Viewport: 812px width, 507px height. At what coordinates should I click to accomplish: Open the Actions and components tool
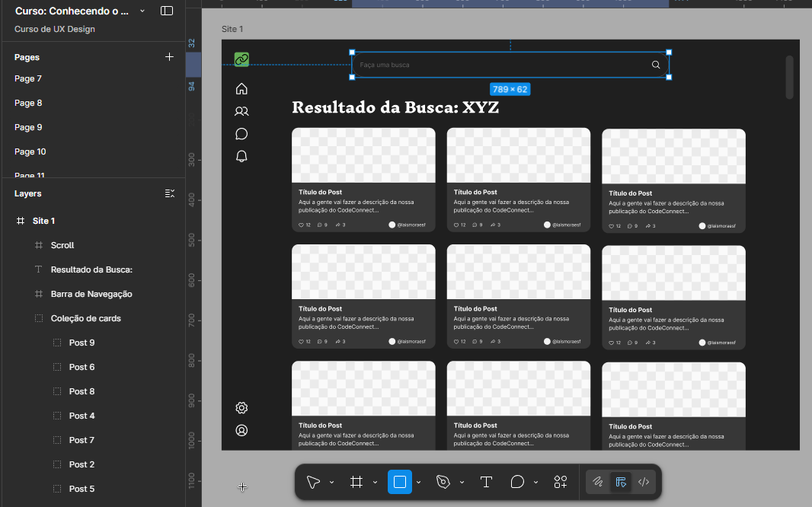pos(561,482)
